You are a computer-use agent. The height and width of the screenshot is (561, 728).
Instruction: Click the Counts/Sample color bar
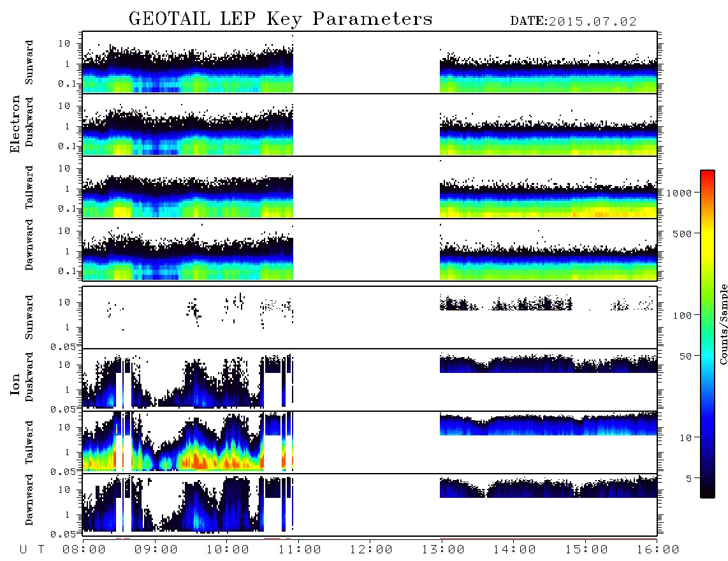point(707,334)
